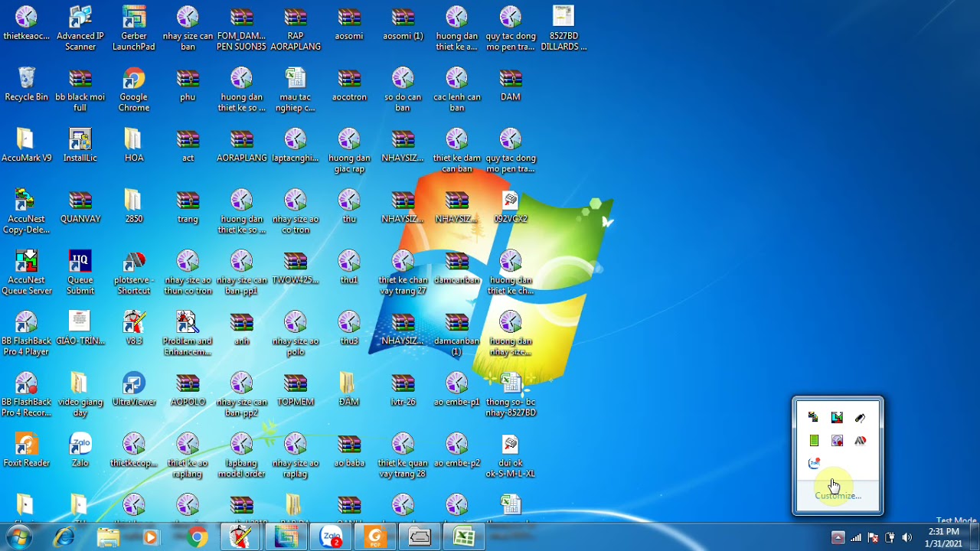Select the AccuNest Copy-Dele... shortcut
This screenshot has height=551, width=980.
pyautogui.click(x=27, y=212)
